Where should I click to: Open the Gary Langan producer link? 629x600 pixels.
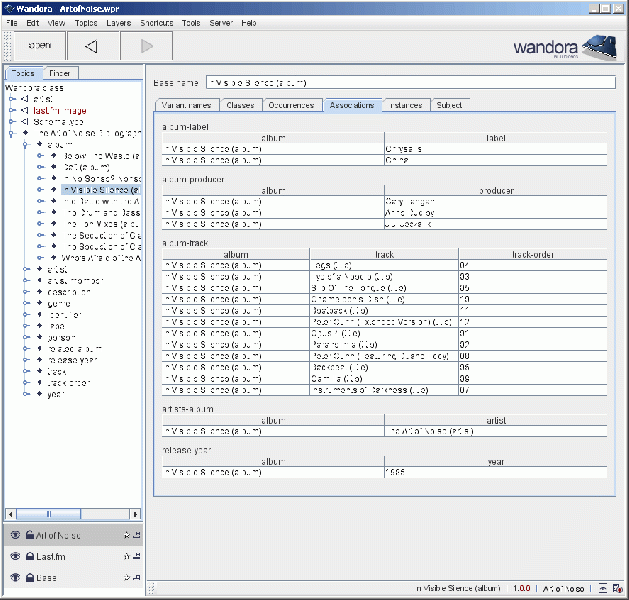click(x=409, y=200)
